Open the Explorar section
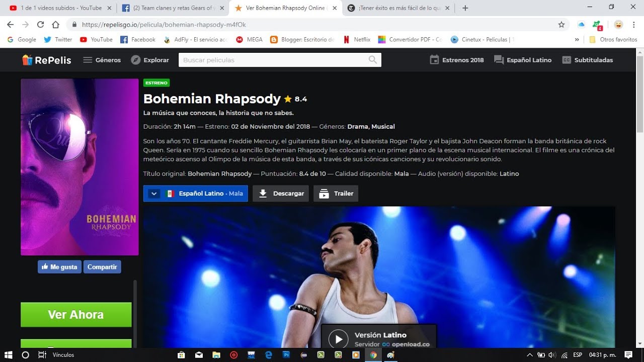This screenshot has width=644, height=362. (150, 60)
